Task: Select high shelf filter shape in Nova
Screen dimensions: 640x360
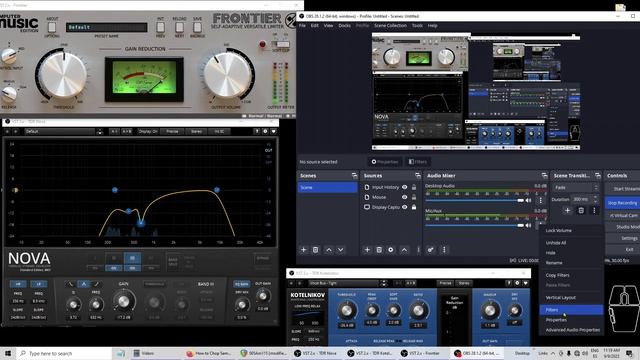Action: (96, 284)
